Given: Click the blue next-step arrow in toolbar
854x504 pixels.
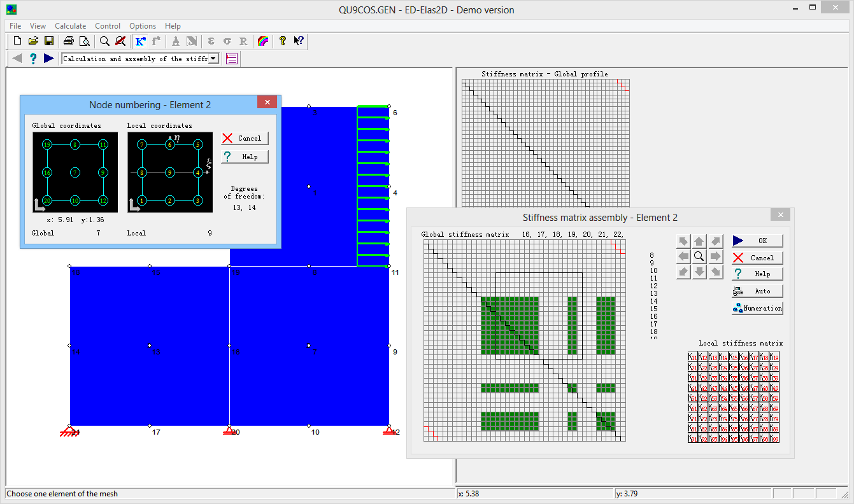Looking at the screenshot, I should point(49,59).
